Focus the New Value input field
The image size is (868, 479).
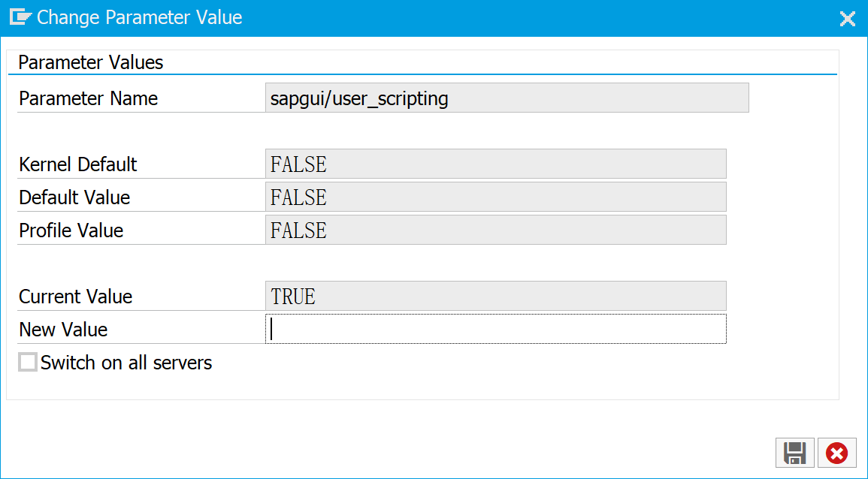[496, 329]
